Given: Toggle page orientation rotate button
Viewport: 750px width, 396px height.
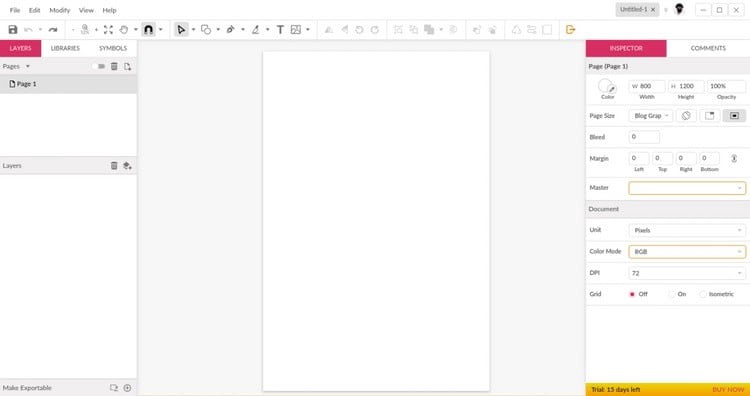Looking at the screenshot, I should [686, 116].
